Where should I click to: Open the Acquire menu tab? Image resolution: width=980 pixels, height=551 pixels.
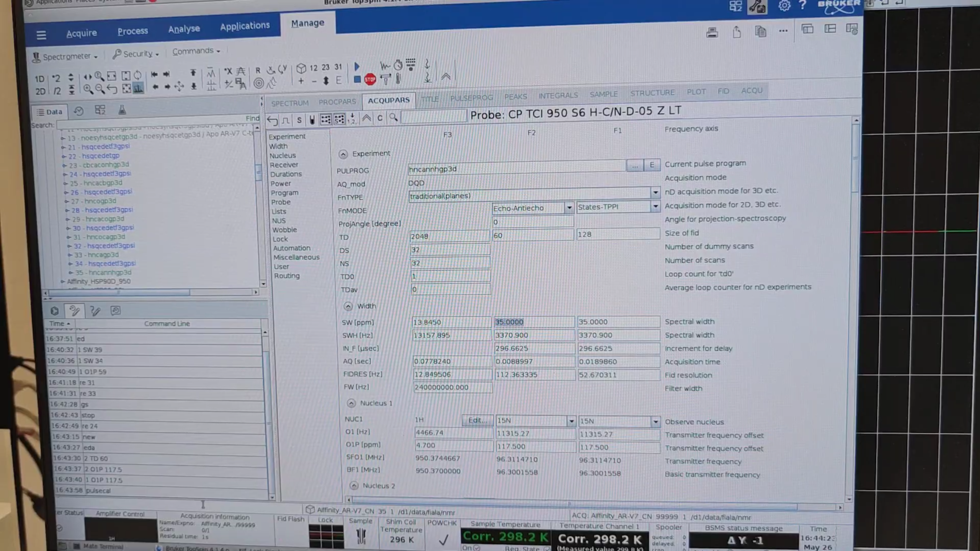pyautogui.click(x=81, y=33)
